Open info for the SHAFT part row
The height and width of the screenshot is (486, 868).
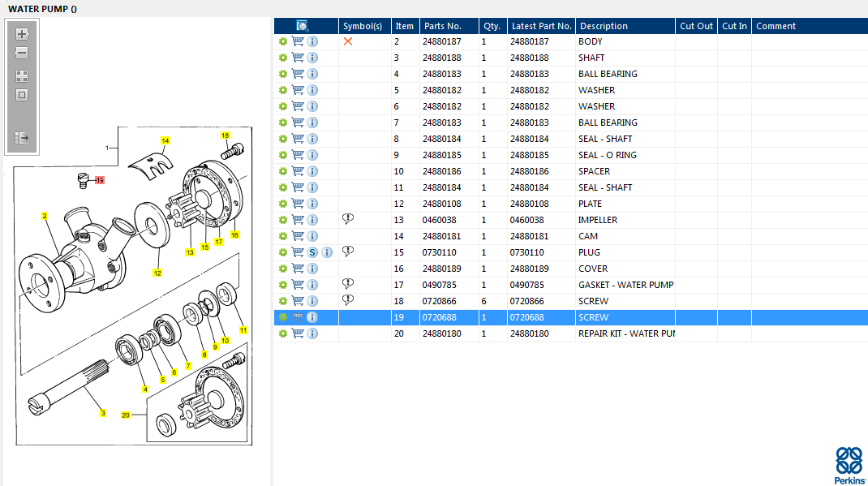(x=312, y=58)
